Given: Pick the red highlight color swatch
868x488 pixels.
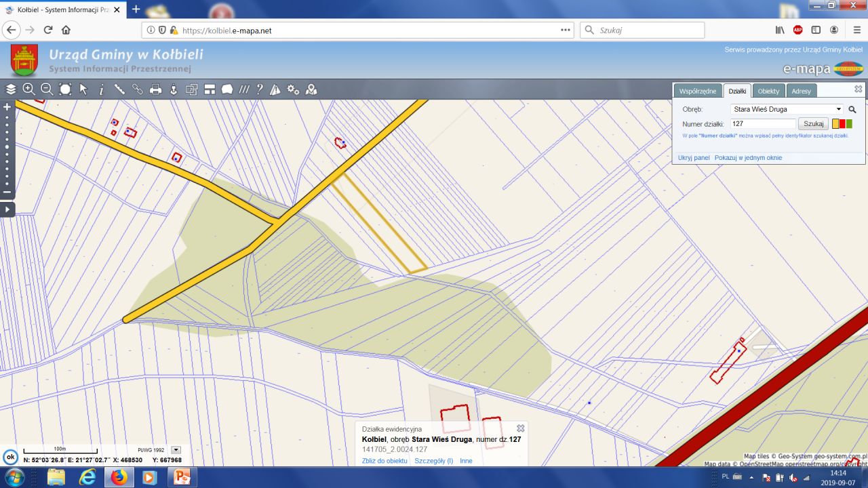Looking at the screenshot, I should coord(842,124).
